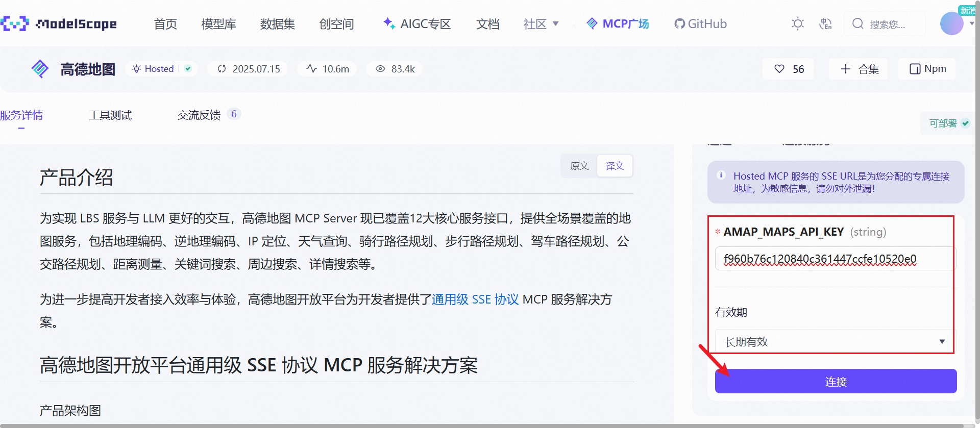Open the 有效期 长期有效 dropdown

(x=835, y=341)
